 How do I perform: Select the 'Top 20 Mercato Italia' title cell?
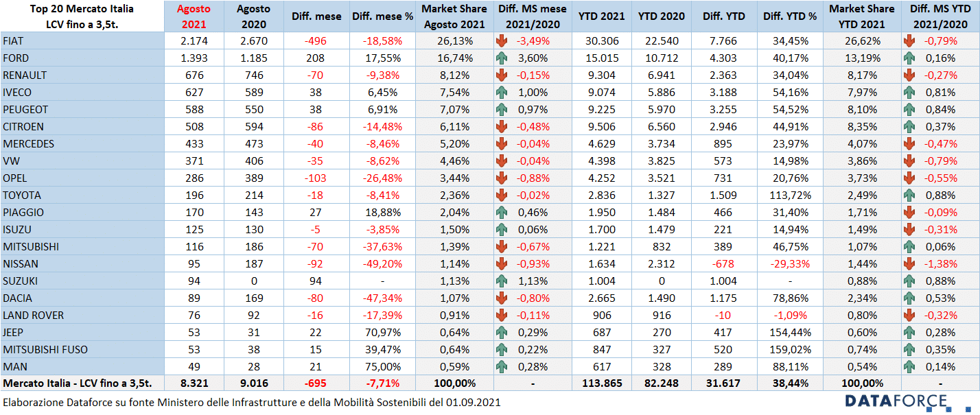click(x=82, y=16)
